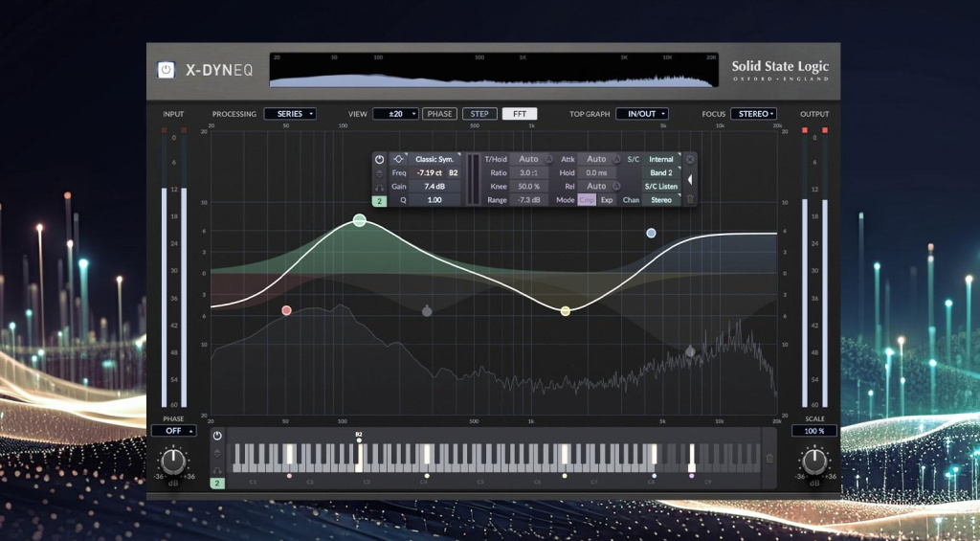Image resolution: width=980 pixels, height=541 pixels.
Task: Collapse band panel with the left arrow
Action: tap(690, 179)
